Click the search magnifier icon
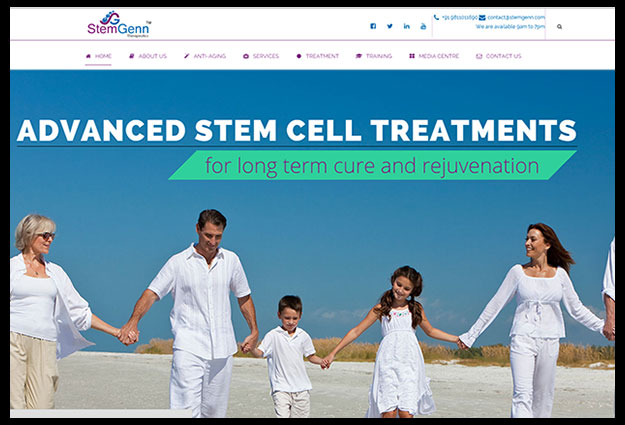Screen dimensions: 625x425 tap(560, 27)
